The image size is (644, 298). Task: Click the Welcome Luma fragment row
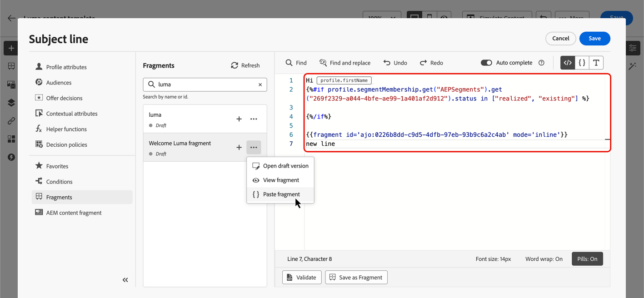coord(205,147)
